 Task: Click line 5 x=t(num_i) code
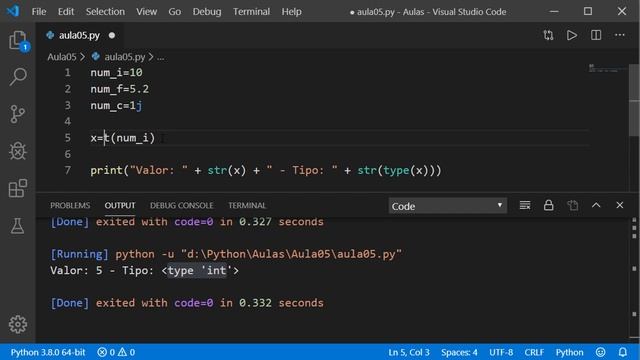click(123, 138)
